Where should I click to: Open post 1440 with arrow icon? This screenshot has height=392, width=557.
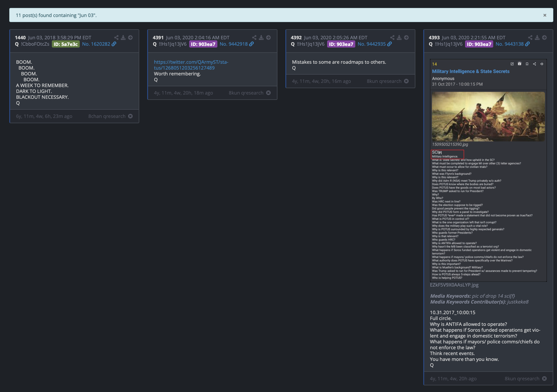(130, 37)
